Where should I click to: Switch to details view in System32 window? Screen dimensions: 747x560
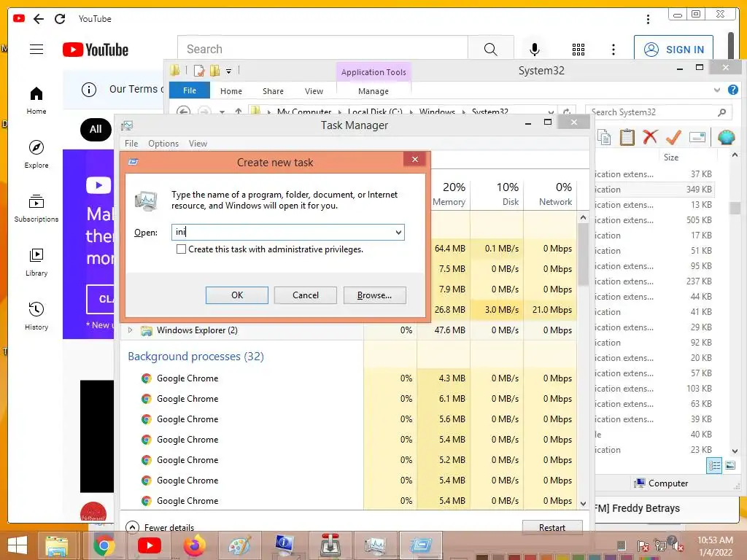pos(715,465)
